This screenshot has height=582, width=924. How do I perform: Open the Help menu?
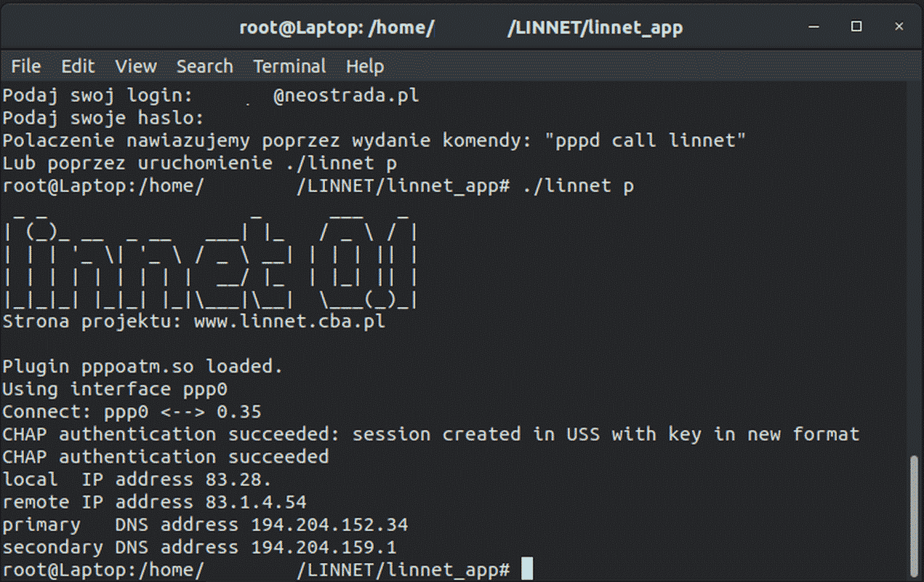tap(364, 66)
